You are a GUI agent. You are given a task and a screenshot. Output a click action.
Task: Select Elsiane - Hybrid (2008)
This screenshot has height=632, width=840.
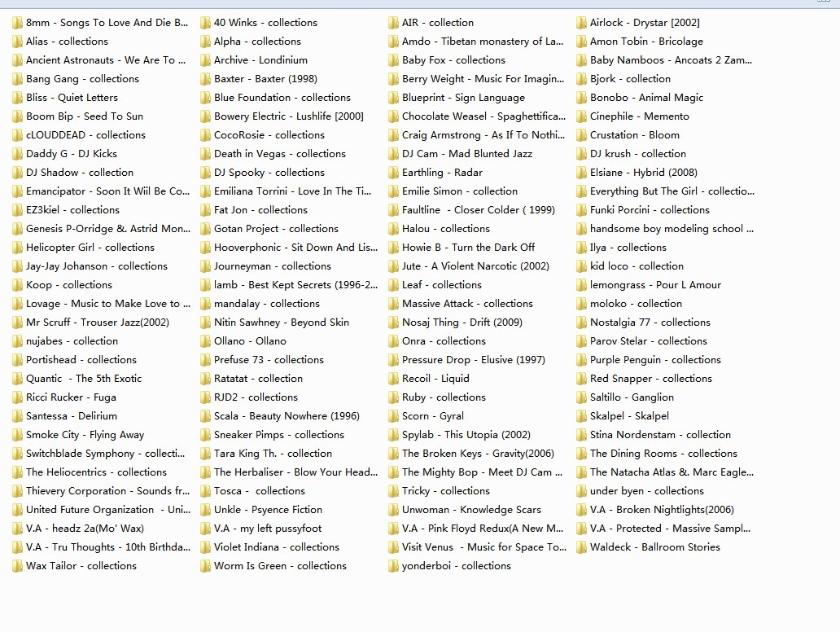pos(644,173)
